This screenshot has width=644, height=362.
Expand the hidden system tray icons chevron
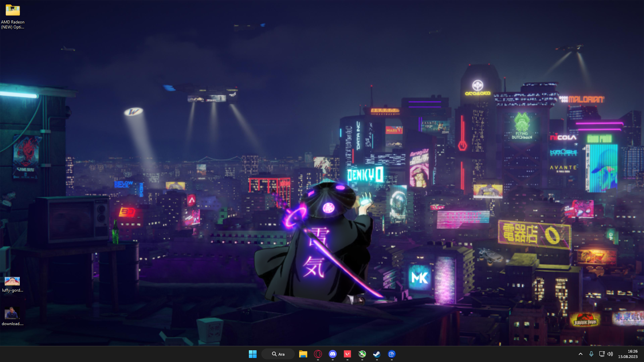[581, 354]
